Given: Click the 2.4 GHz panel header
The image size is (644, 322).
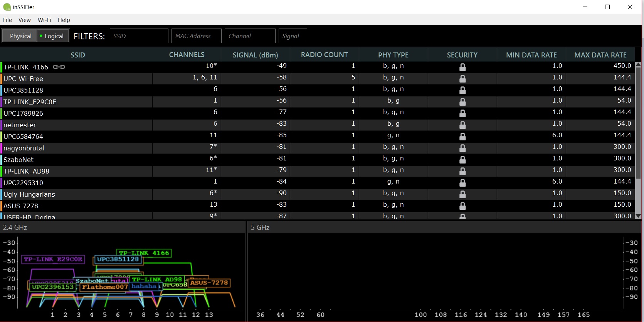Looking at the screenshot, I should point(123,228).
